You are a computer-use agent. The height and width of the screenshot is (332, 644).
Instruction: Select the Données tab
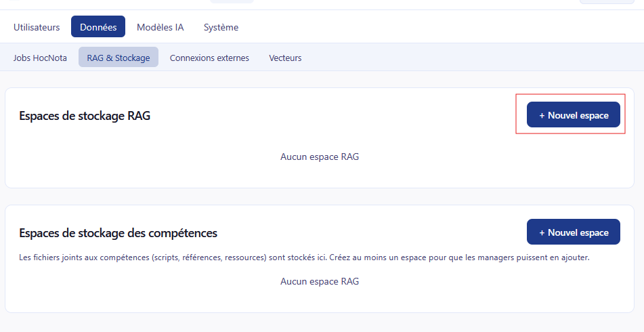tap(98, 26)
